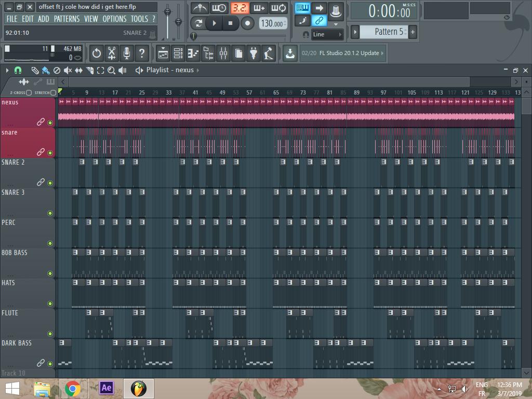Open the Piano roll icon
This screenshot has width=532, height=399.
click(193, 54)
